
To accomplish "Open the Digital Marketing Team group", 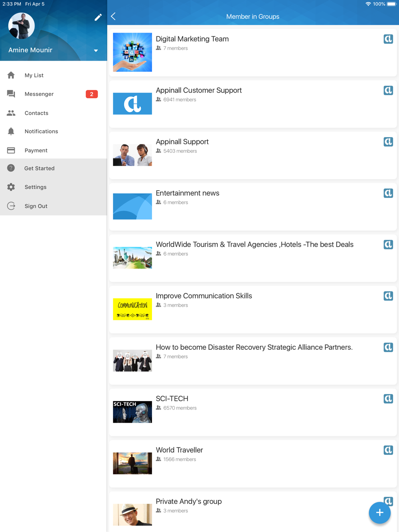I will 192,39.
